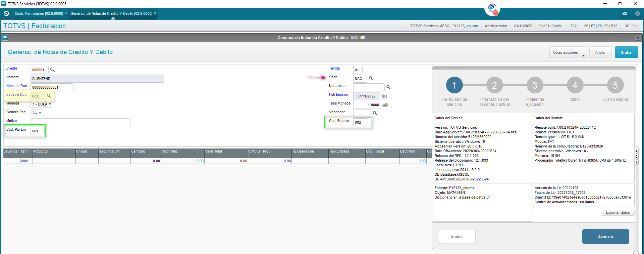Click the Grabar button
The height and width of the screenshot is (254, 644).
(627, 52)
